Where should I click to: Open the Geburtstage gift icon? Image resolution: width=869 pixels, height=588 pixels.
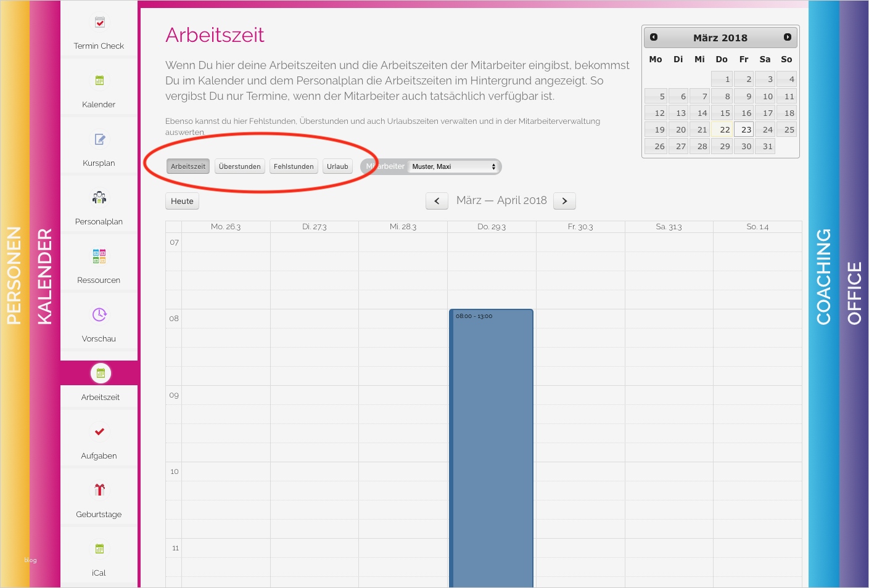(x=99, y=490)
